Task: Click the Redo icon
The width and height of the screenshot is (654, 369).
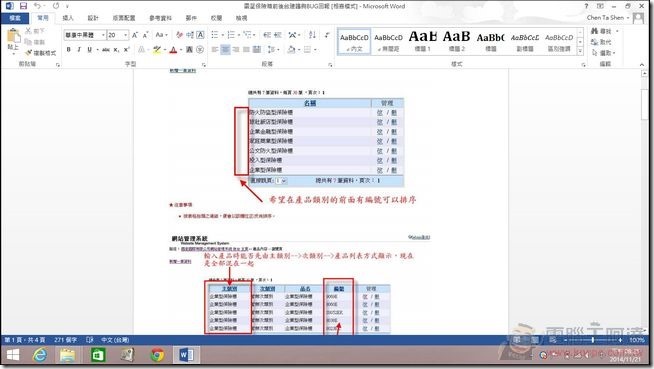Action: (x=56, y=6)
